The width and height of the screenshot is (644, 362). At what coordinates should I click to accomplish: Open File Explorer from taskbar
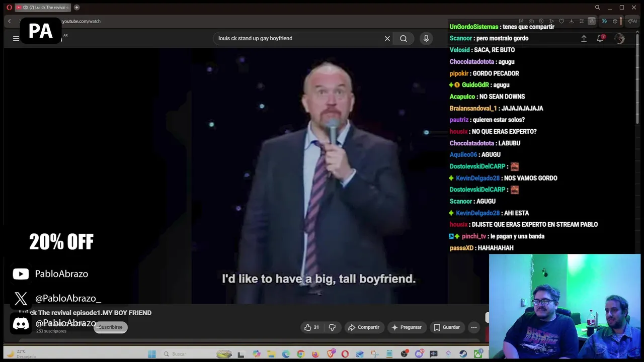click(272, 354)
